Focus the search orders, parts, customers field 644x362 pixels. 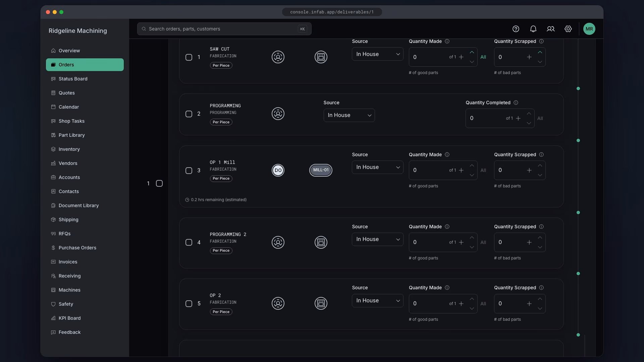click(224, 29)
